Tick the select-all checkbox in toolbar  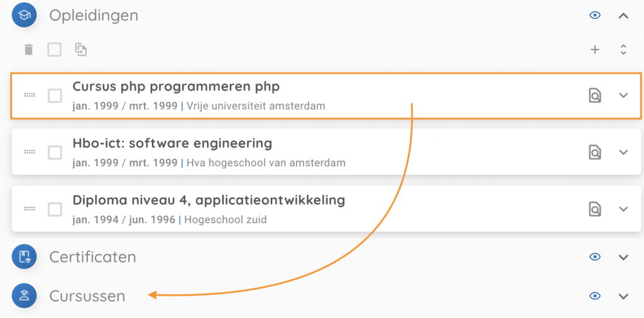tap(55, 50)
